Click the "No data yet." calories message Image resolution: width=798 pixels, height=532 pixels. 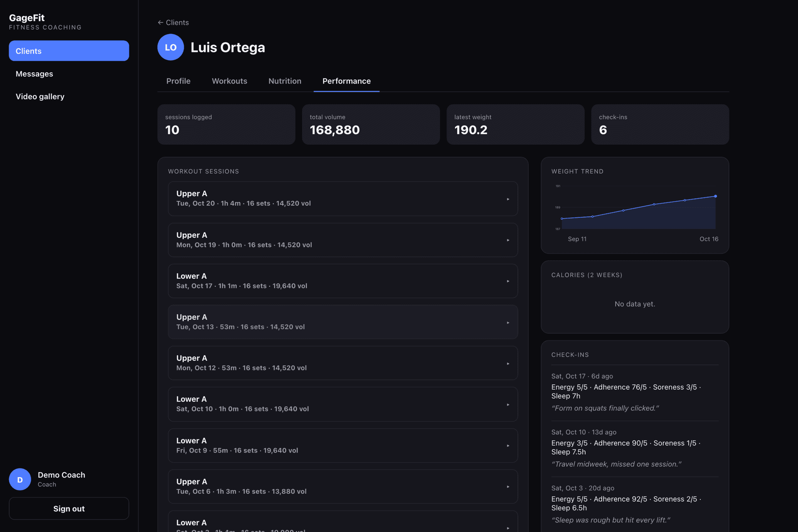tap(635, 304)
